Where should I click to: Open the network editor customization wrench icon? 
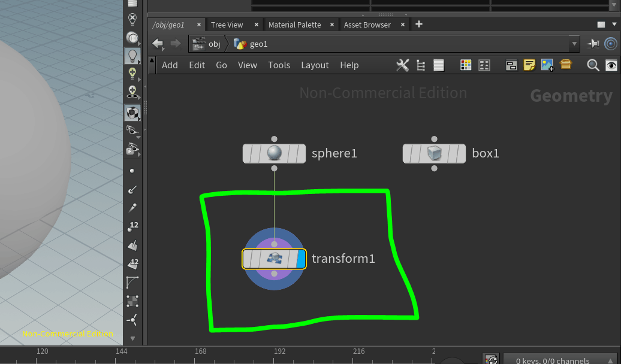(402, 65)
